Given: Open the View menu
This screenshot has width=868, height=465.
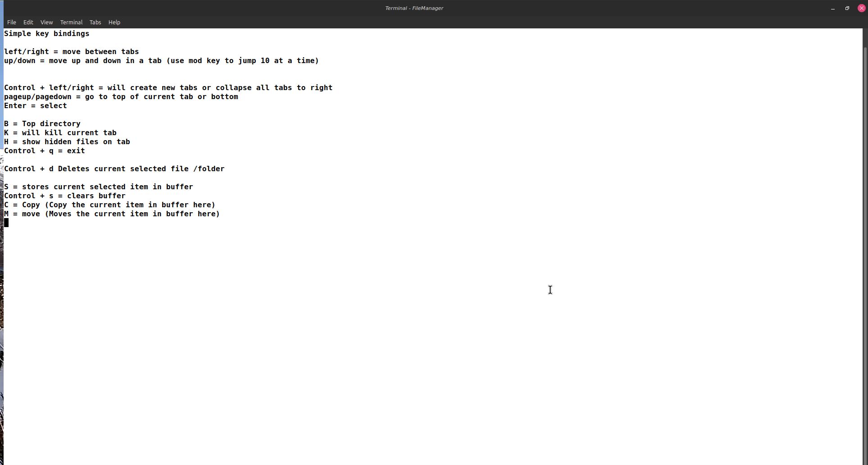Looking at the screenshot, I should pyautogui.click(x=46, y=22).
